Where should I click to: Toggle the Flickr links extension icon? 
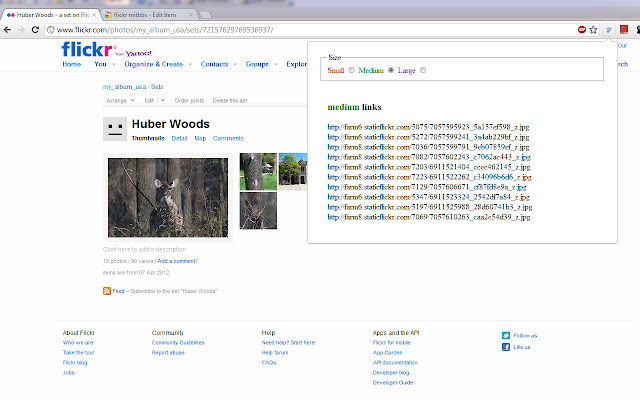609,29
